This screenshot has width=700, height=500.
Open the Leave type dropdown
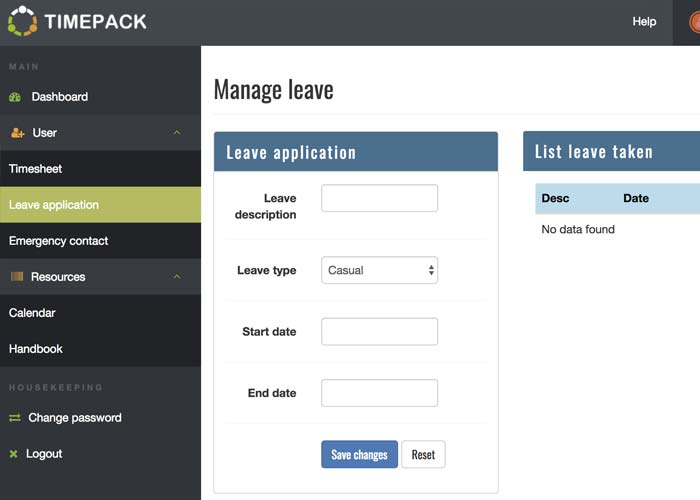click(379, 270)
